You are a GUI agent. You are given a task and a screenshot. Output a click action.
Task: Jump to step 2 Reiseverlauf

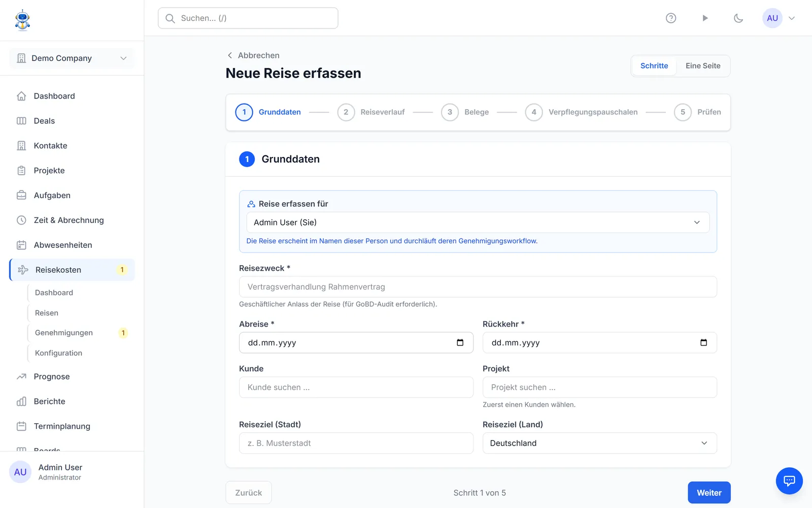(x=371, y=112)
